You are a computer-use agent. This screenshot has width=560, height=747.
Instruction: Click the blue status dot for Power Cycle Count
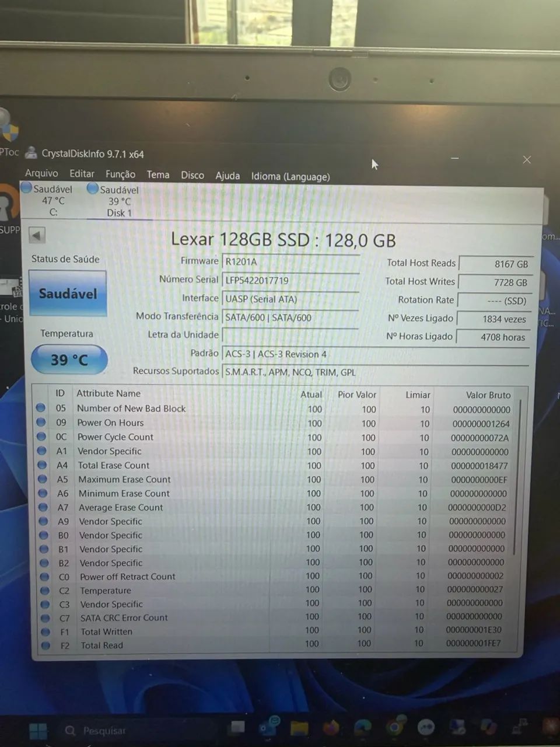tap(41, 437)
